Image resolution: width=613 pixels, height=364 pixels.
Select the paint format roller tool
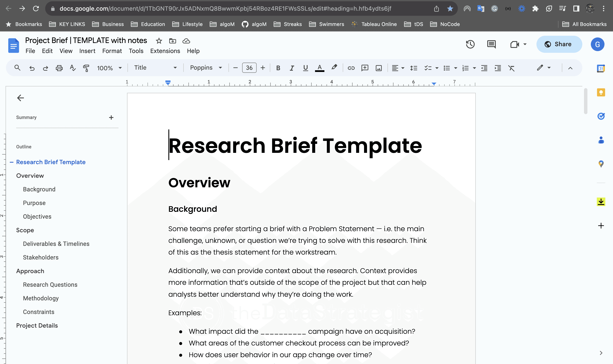pos(86,68)
